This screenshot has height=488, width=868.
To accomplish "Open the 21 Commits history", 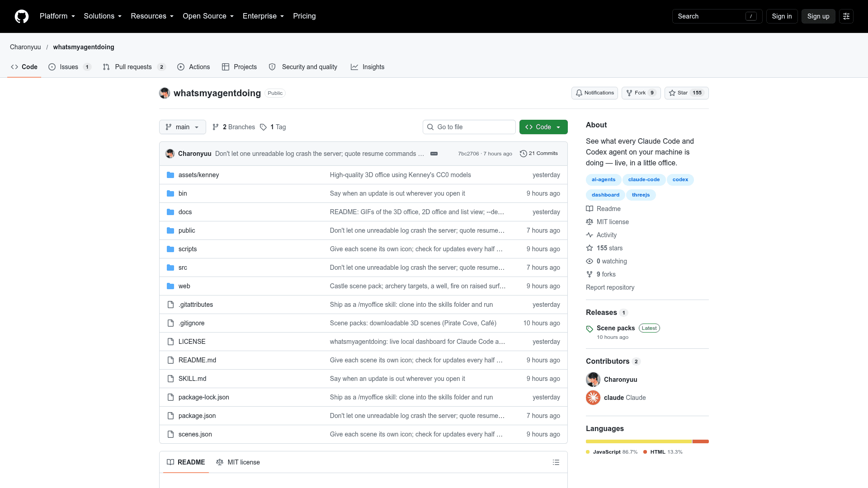I will click(x=539, y=154).
